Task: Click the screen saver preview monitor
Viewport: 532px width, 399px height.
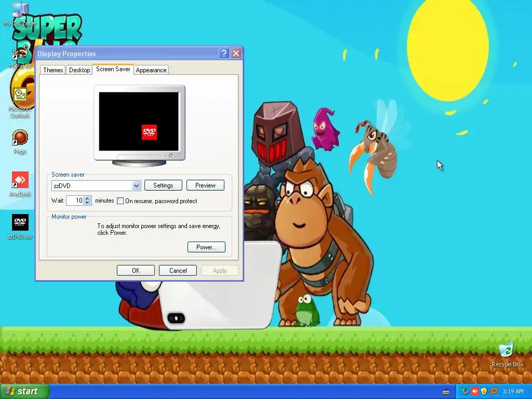Action: pyautogui.click(x=139, y=126)
